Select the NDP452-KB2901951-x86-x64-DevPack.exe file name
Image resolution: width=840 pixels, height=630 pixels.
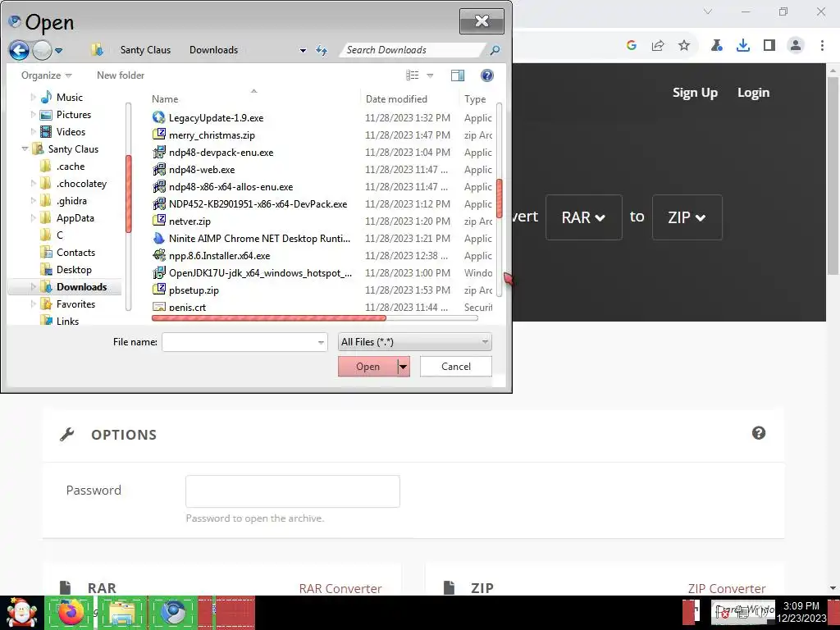click(x=258, y=204)
